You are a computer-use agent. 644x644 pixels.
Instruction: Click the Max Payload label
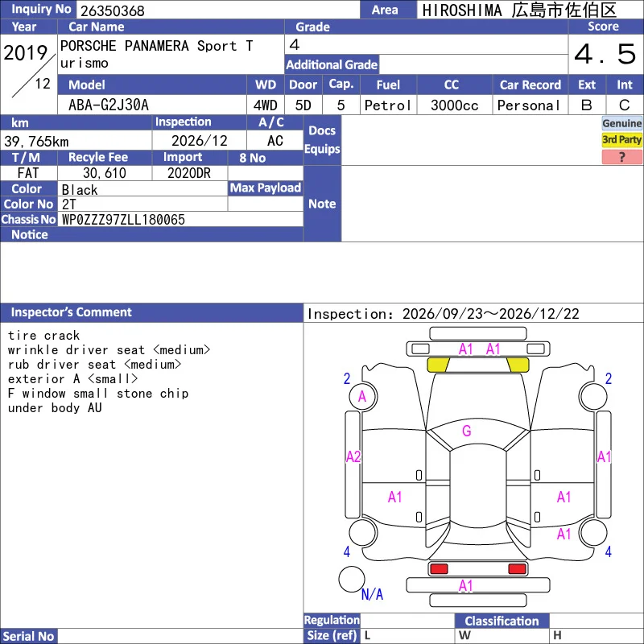point(266,188)
